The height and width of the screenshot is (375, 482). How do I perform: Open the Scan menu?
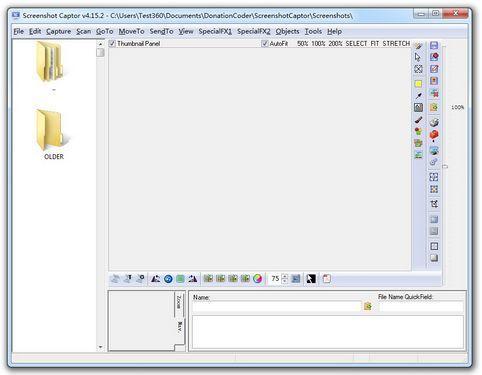(84, 31)
